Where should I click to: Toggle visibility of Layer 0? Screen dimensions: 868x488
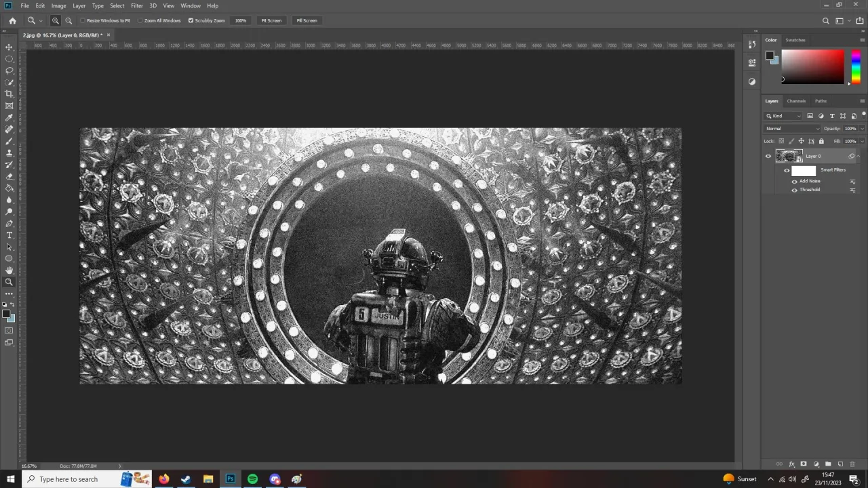point(768,156)
